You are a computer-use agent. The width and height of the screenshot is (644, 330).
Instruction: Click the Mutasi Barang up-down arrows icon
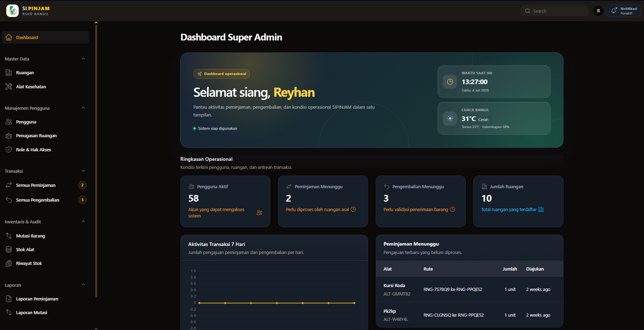point(9,236)
